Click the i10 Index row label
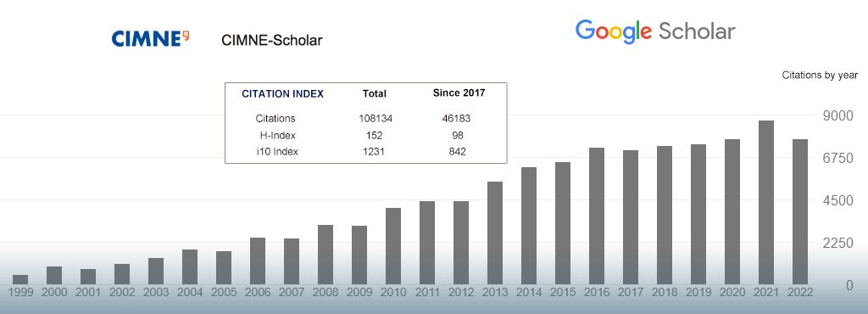868x314 pixels. [x=277, y=152]
